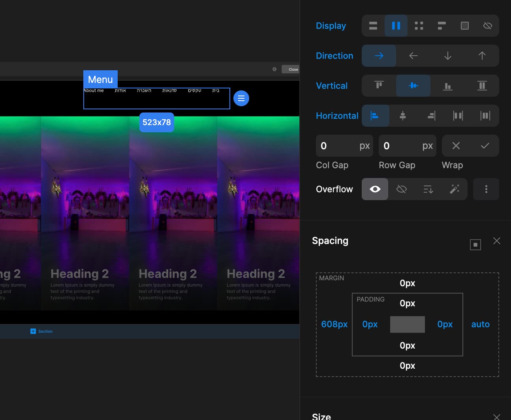The image size is (511, 420).
Task: Open the בית menu item
Action: (216, 90)
